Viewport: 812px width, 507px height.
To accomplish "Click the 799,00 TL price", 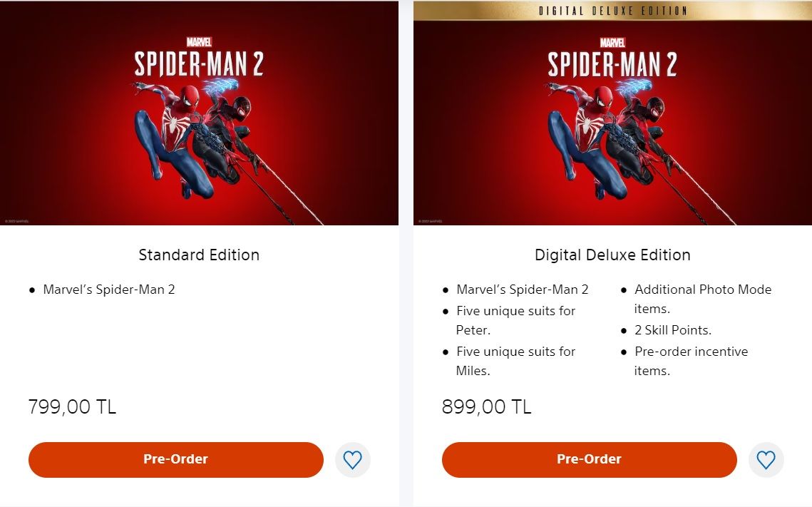I will click(x=72, y=406).
